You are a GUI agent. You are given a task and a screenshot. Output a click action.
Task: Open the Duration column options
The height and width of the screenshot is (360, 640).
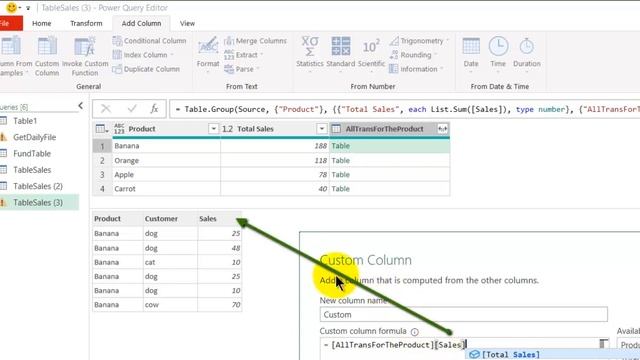click(527, 53)
